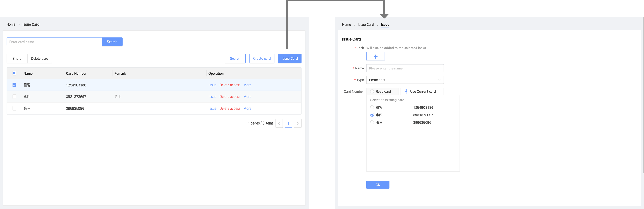Focus the Enter card name search field
This screenshot has height=209, width=644.
click(x=54, y=42)
